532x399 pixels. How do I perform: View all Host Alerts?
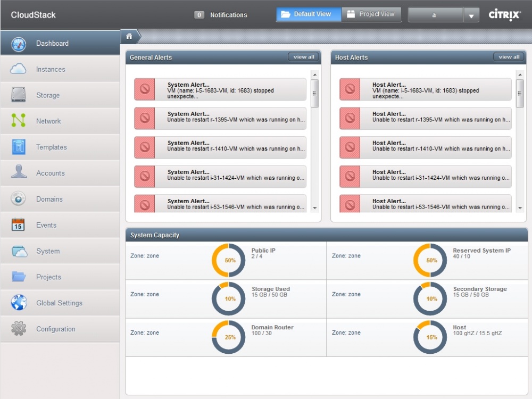[x=509, y=57]
